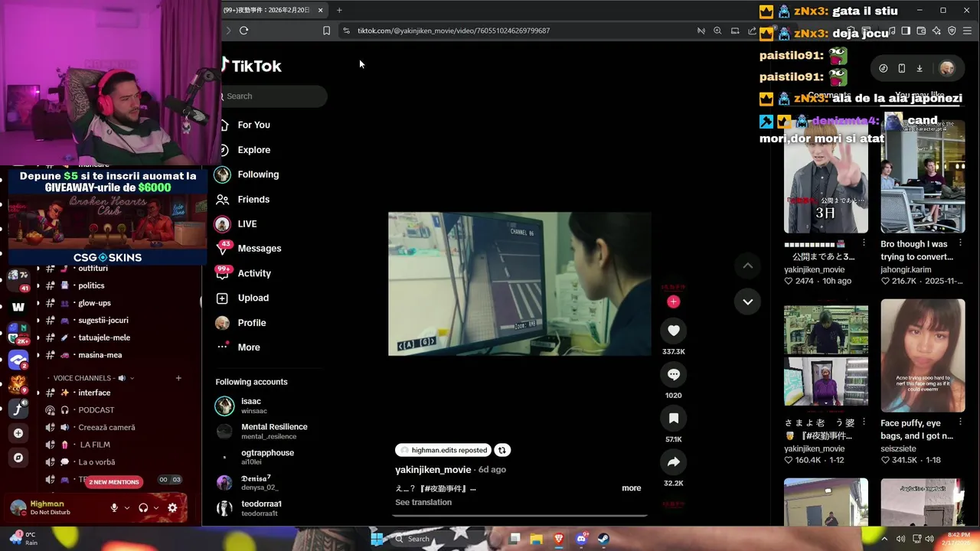Click See translation under the caption
Image resolution: width=980 pixels, height=551 pixels.
click(423, 502)
